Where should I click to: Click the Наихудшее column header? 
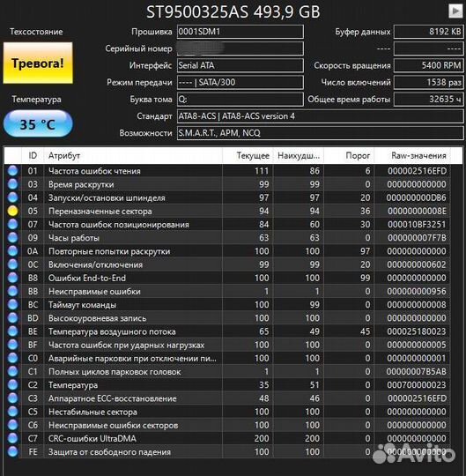coord(299,156)
